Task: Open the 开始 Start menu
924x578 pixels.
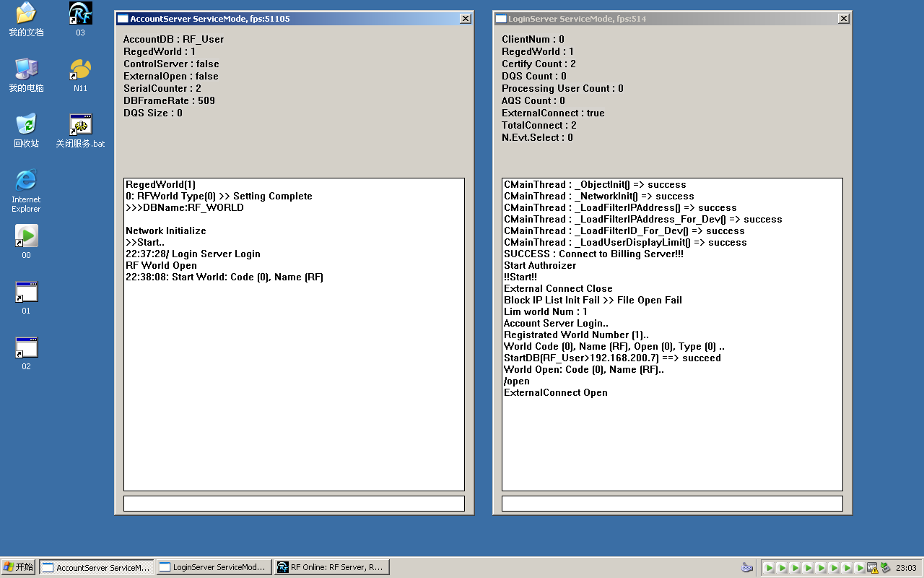Action: pos(19,567)
